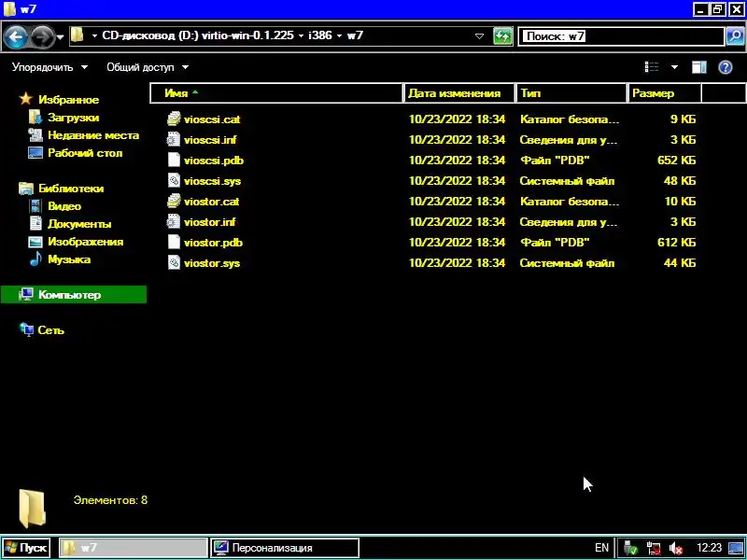Select viostor.inf file icon
The width and height of the screenshot is (747, 560).
click(x=174, y=221)
